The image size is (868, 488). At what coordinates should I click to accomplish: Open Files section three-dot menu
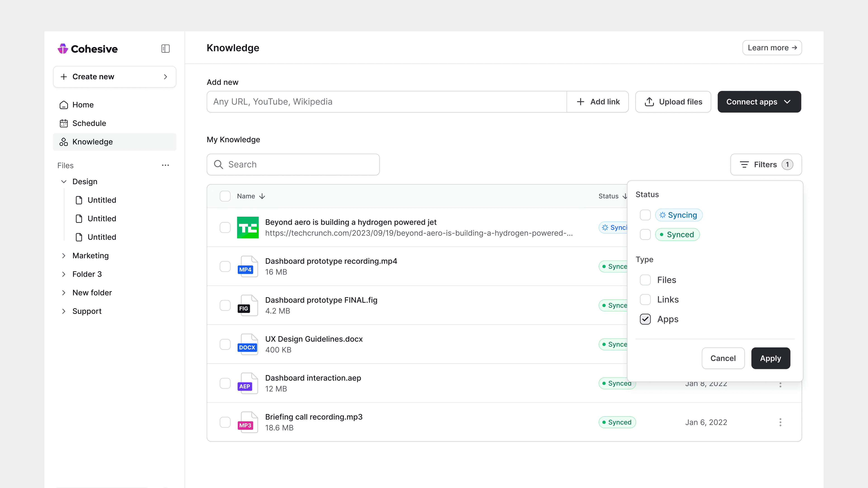pos(165,165)
